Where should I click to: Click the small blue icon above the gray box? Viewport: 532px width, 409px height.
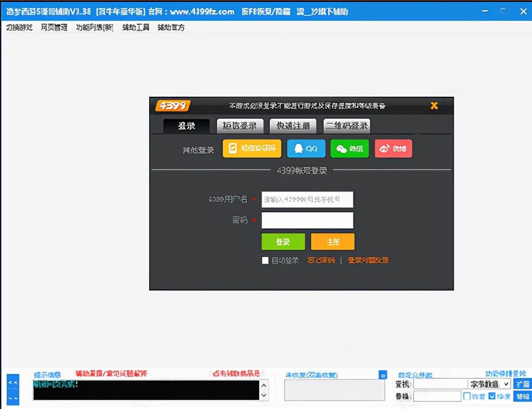pos(383,375)
